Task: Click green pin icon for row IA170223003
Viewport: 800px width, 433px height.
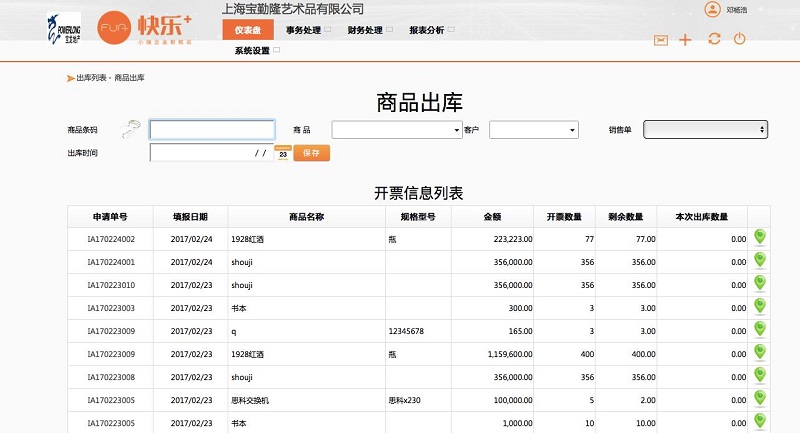Action: pyautogui.click(x=759, y=306)
